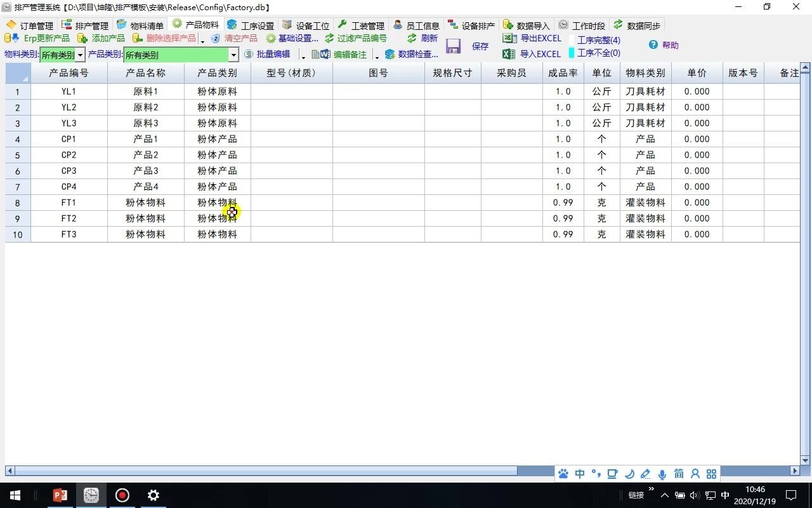This screenshot has width=812, height=508.
Task: Toggle IME punctuation mode icon
Action: click(596, 474)
